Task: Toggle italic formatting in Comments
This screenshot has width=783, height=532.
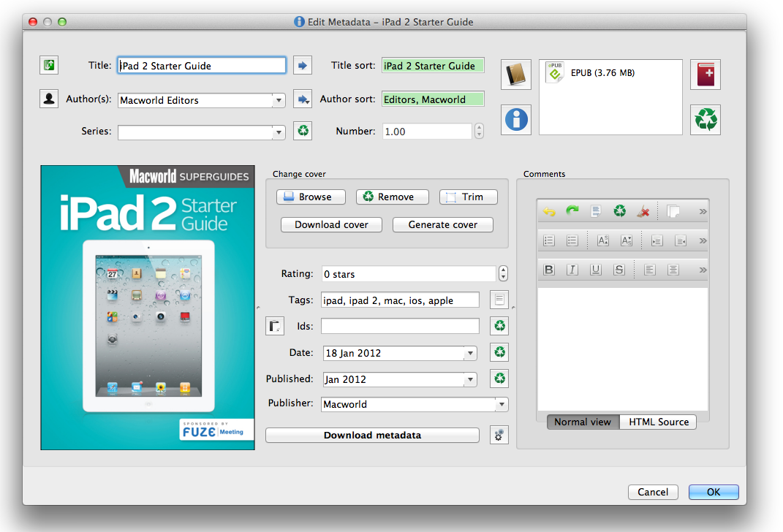Action: pyautogui.click(x=572, y=270)
